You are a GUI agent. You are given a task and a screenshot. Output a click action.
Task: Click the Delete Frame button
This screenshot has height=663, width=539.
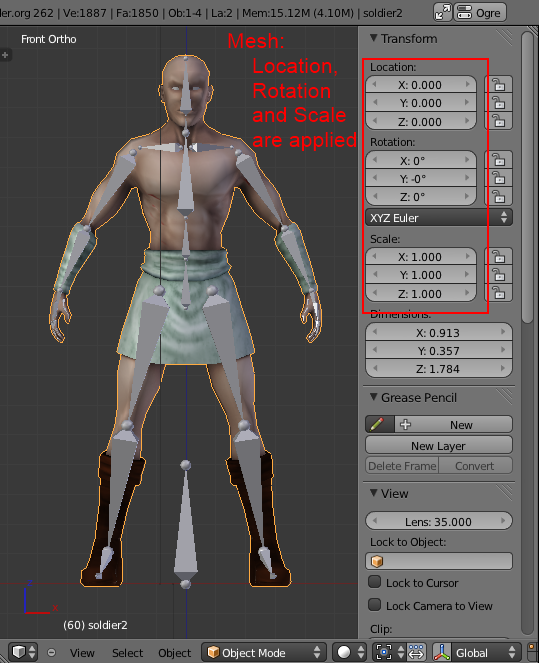pyautogui.click(x=402, y=466)
